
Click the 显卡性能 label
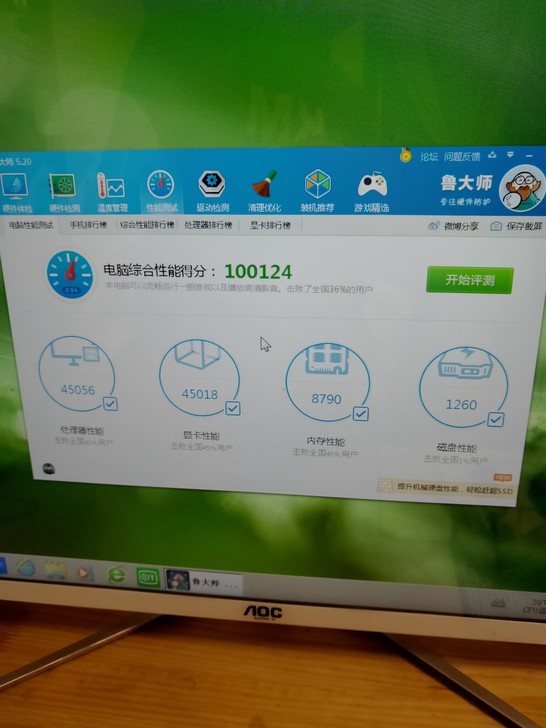click(201, 436)
